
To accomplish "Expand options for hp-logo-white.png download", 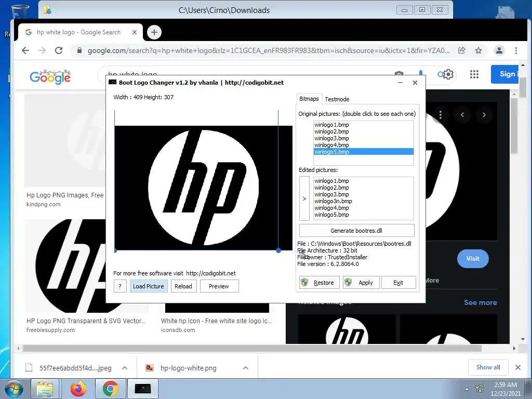I will [x=246, y=368].
